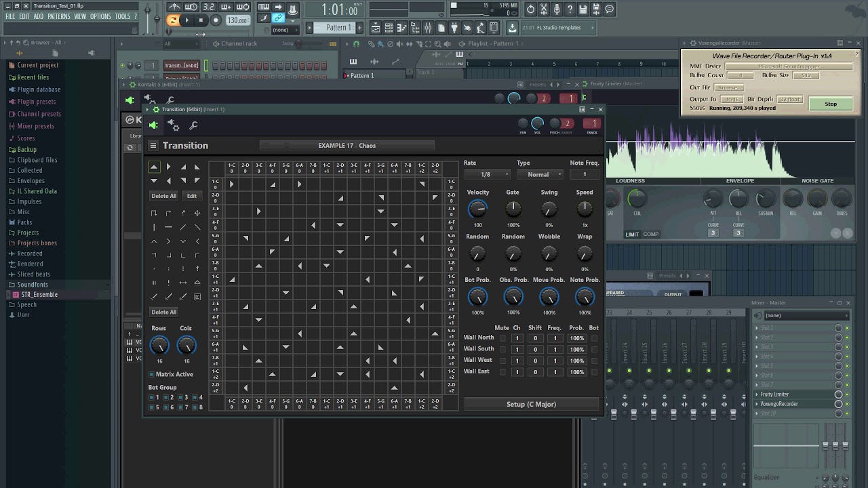
Task: Open the Packs folder in the browser
Action: 24,222
